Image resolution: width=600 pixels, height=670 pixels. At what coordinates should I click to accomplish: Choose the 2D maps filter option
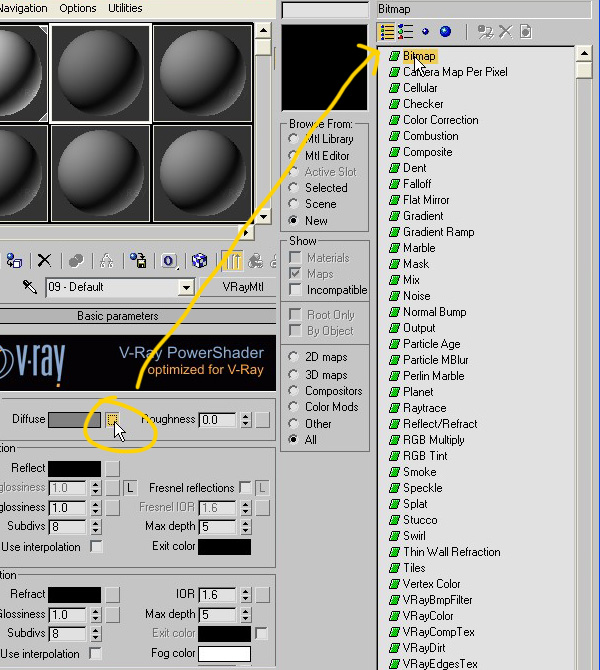coord(293,356)
